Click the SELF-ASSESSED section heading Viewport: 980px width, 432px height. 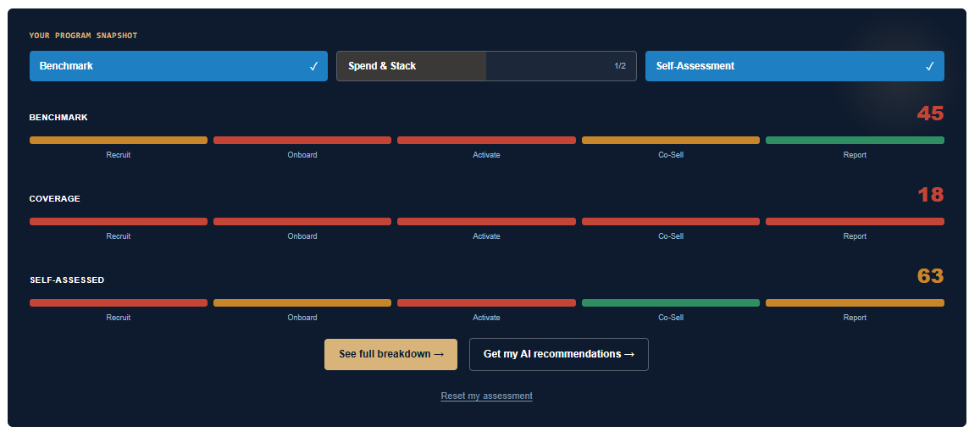[67, 280]
